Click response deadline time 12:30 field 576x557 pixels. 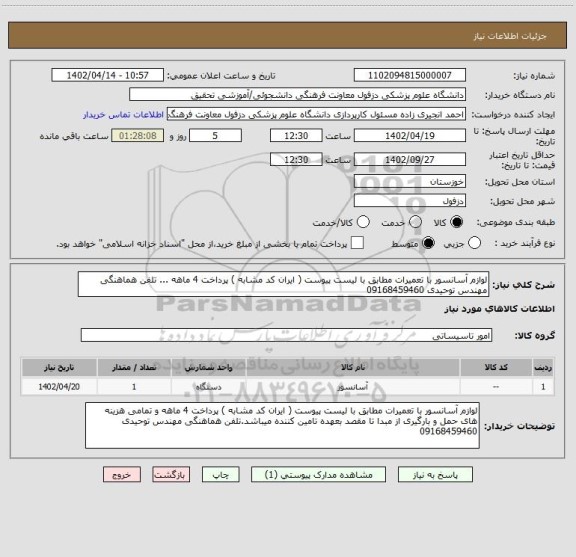point(296,136)
